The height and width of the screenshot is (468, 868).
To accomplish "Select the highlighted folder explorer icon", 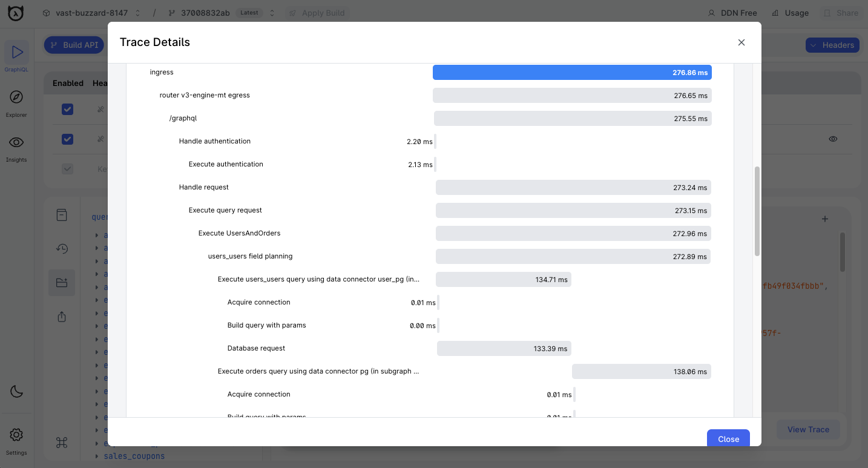I will (62, 283).
